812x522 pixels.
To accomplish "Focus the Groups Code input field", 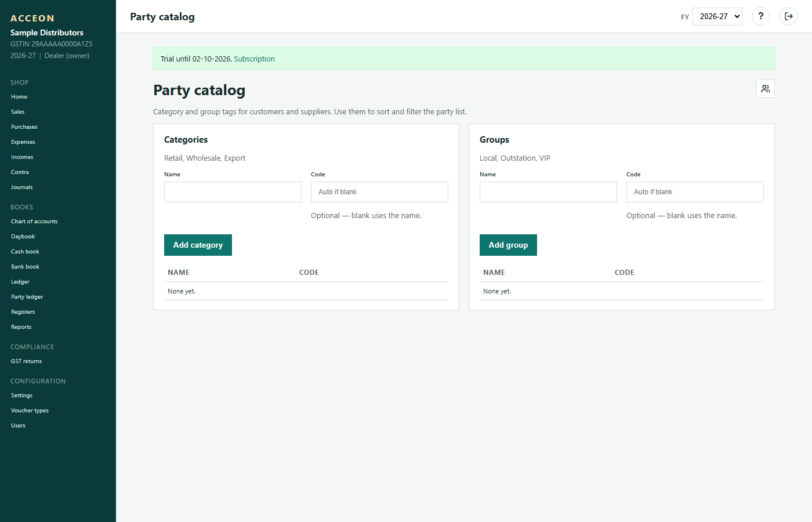I will click(695, 192).
